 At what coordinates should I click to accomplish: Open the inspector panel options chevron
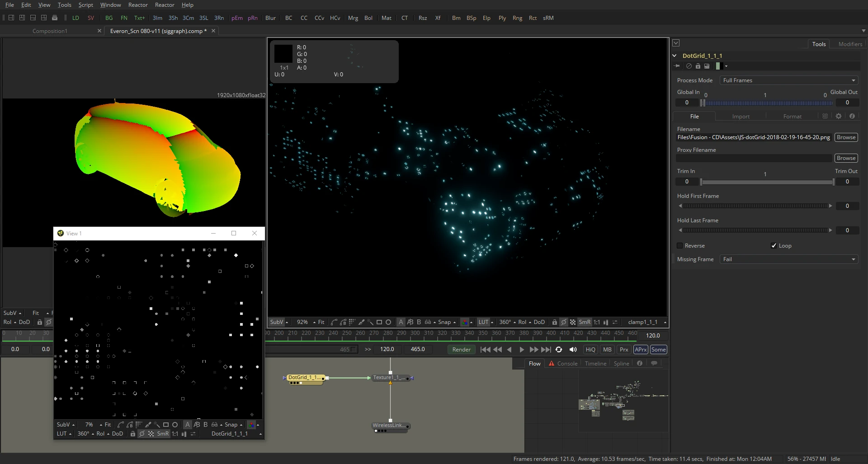tap(676, 43)
